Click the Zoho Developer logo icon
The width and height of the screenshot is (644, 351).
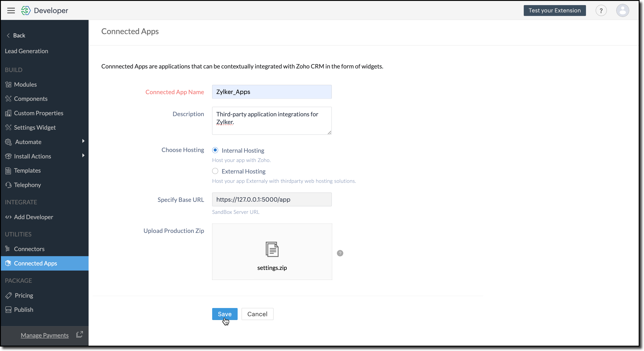[26, 10]
